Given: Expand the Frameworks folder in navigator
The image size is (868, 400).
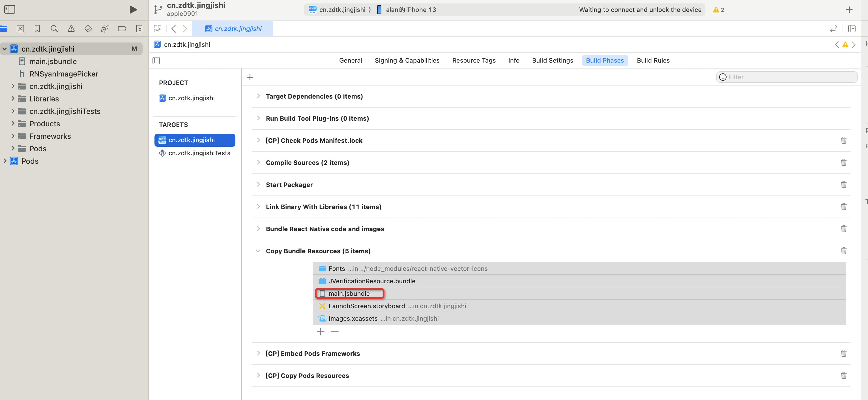Looking at the screenshot, I should (x=13, y=136).
